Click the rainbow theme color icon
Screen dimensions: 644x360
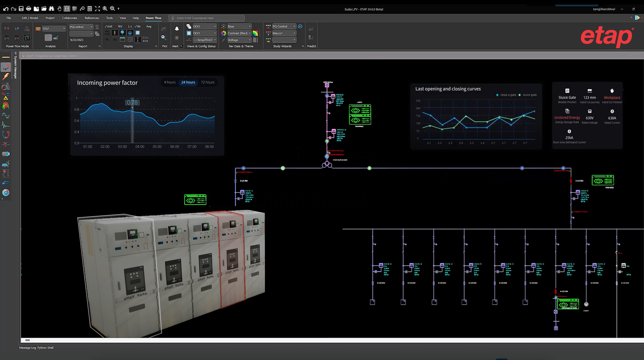point(255,33)
